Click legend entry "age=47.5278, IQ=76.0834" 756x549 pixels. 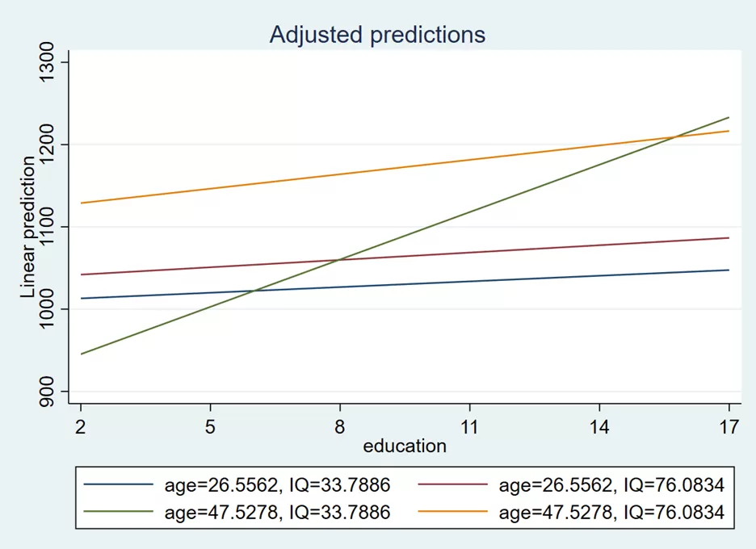point(611,511)
